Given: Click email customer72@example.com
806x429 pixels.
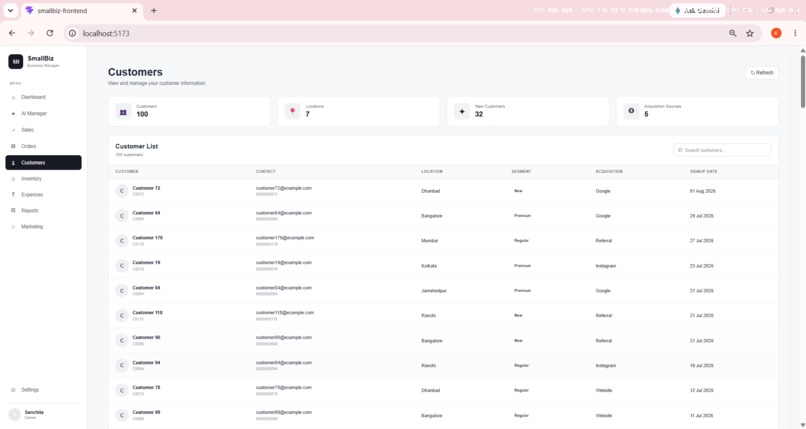Looking at the screenshot, I should pos(284,188).
